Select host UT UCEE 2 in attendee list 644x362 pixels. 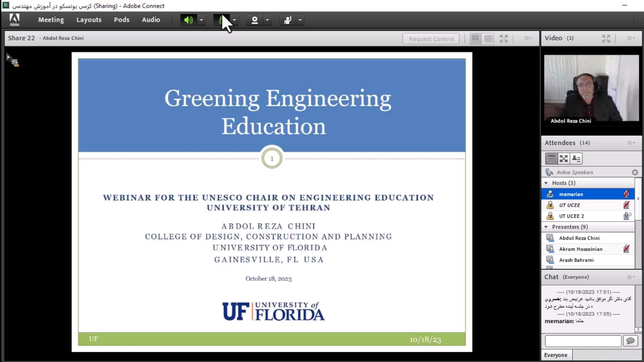(x=588, y=216)
